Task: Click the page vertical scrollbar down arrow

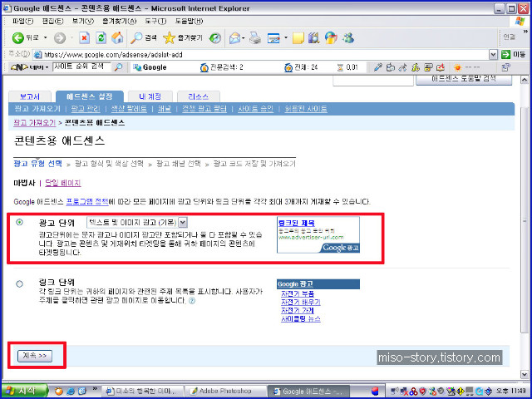Action: pyautogui.click(x=525, y=374)
